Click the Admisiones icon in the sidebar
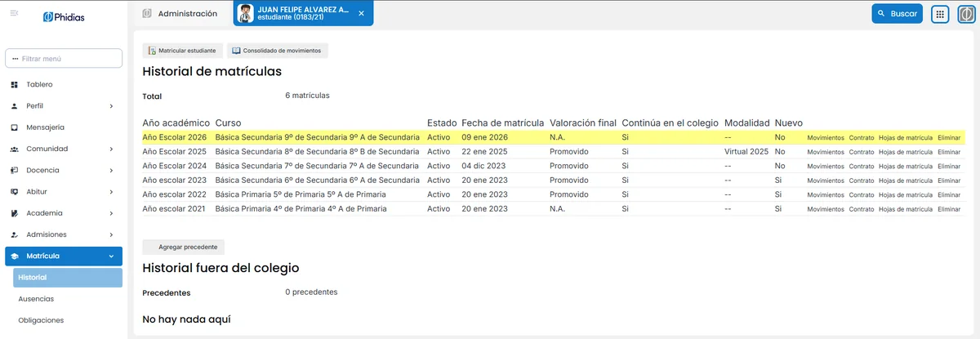Image resolution: width=980 pixels, height=339 pixels. point(15,234)
